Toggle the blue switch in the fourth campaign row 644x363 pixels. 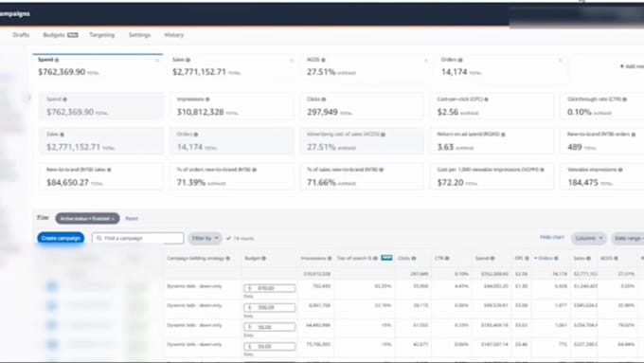tap(52, 344)
